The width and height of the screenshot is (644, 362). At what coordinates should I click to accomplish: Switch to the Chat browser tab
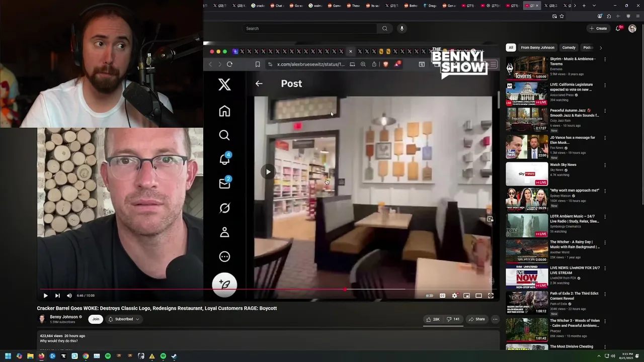click(277, 6)
